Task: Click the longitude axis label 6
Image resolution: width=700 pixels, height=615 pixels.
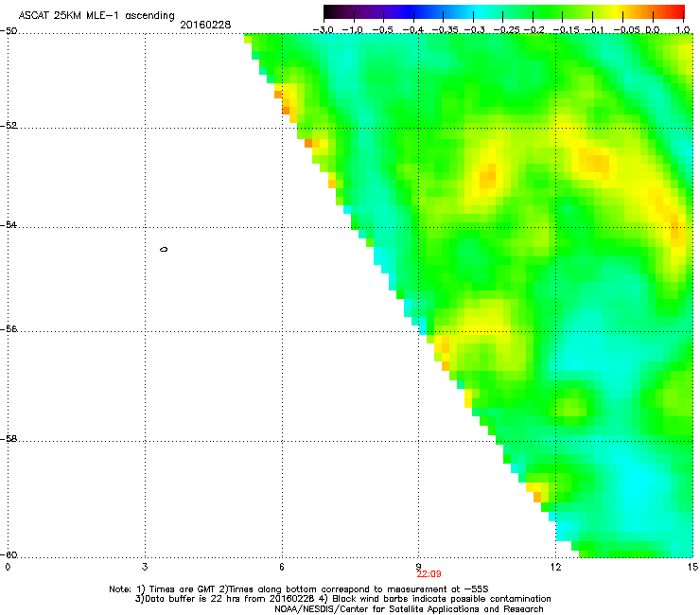Action: pos(282,567)
